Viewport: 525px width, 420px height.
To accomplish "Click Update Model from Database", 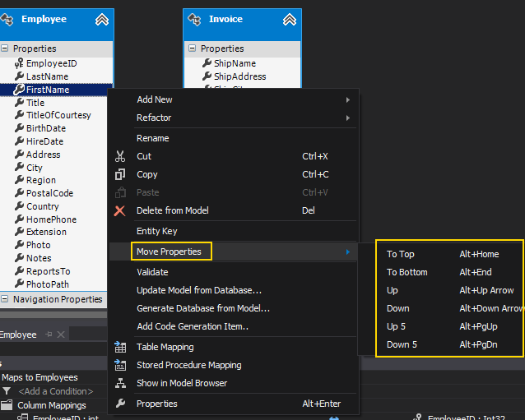I will (x=199, y=290).
